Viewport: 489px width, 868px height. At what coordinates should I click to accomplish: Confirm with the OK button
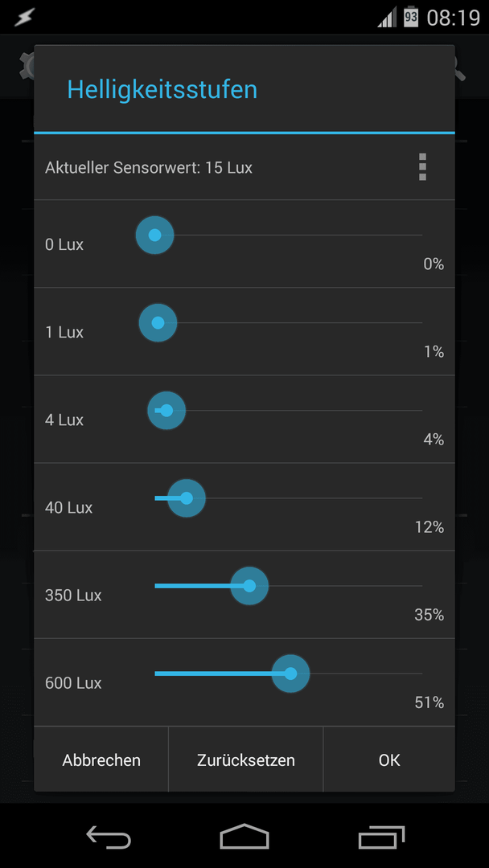click(x=389, y=759)
